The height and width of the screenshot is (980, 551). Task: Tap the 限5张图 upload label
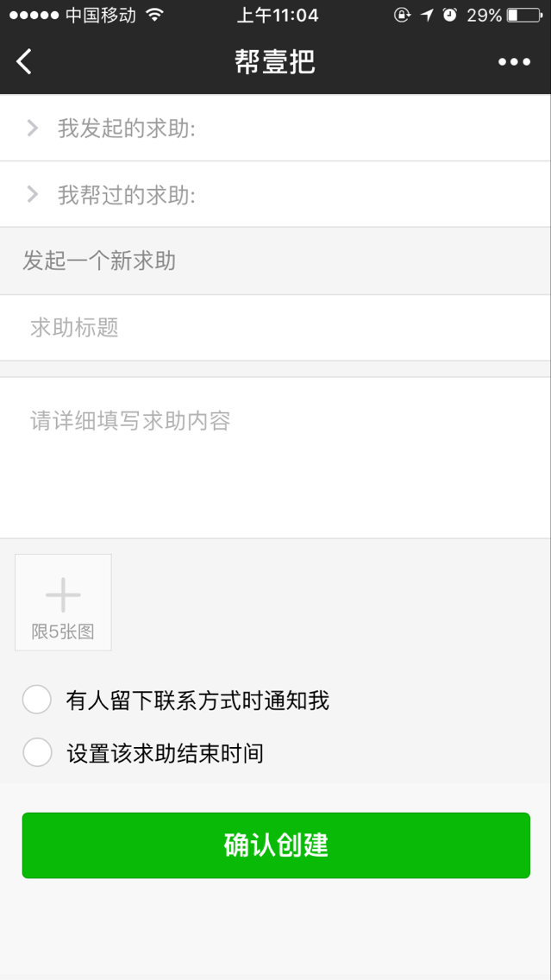[x=63, y=631]
